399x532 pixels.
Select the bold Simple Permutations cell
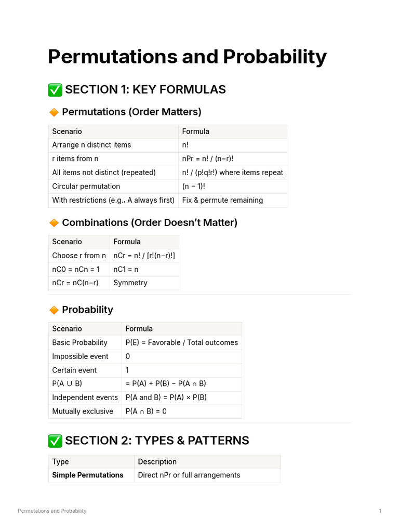tap(91, 475)
